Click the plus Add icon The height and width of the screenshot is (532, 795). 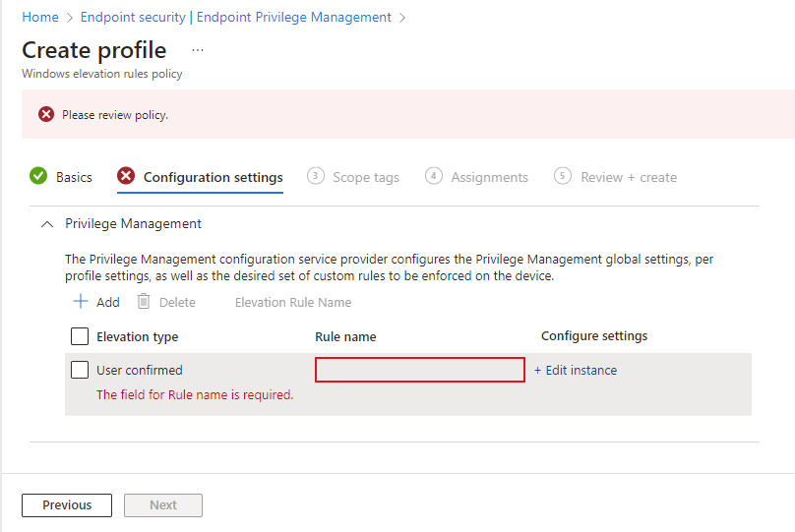81,302
